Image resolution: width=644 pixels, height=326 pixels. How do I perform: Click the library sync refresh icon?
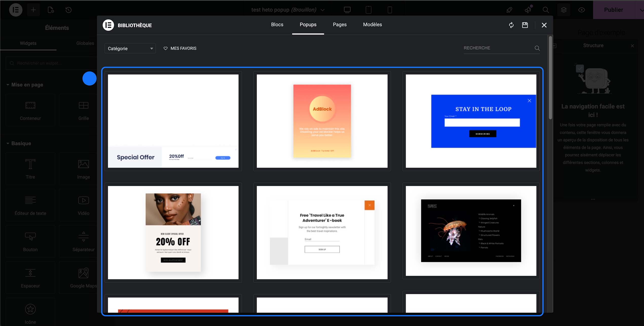[x=511, y=25]
